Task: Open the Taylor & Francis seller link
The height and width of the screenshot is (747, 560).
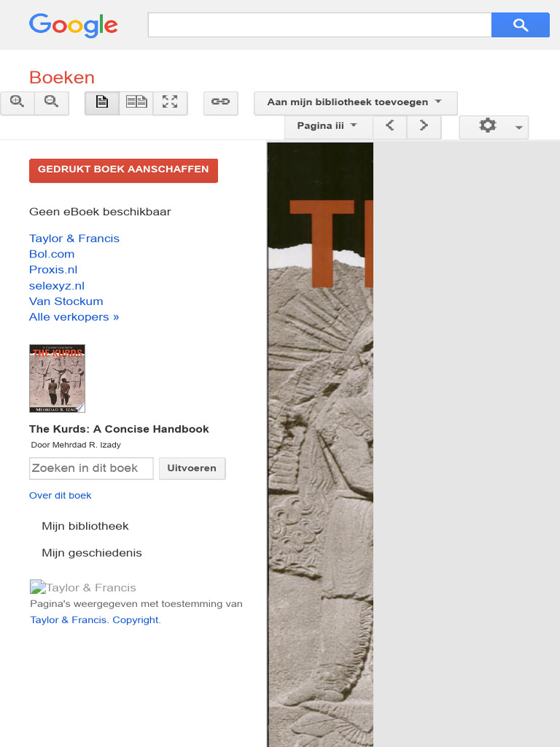Action: tap(74, 239)
